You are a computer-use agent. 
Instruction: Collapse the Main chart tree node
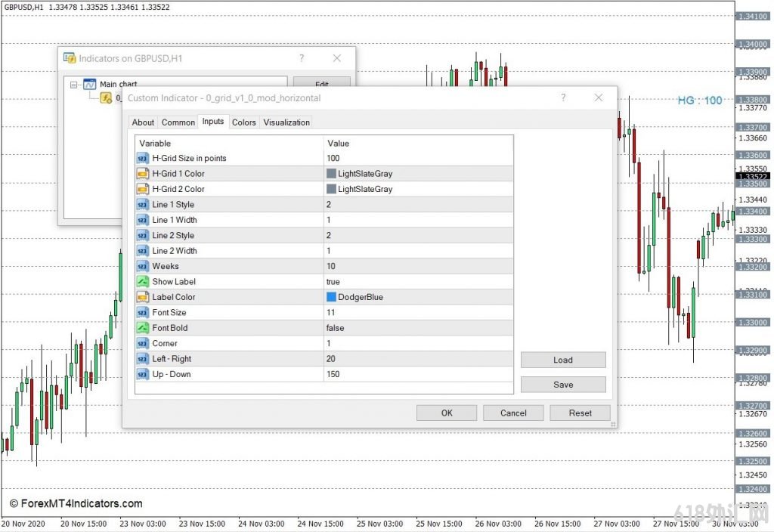[x=73, y=85]
